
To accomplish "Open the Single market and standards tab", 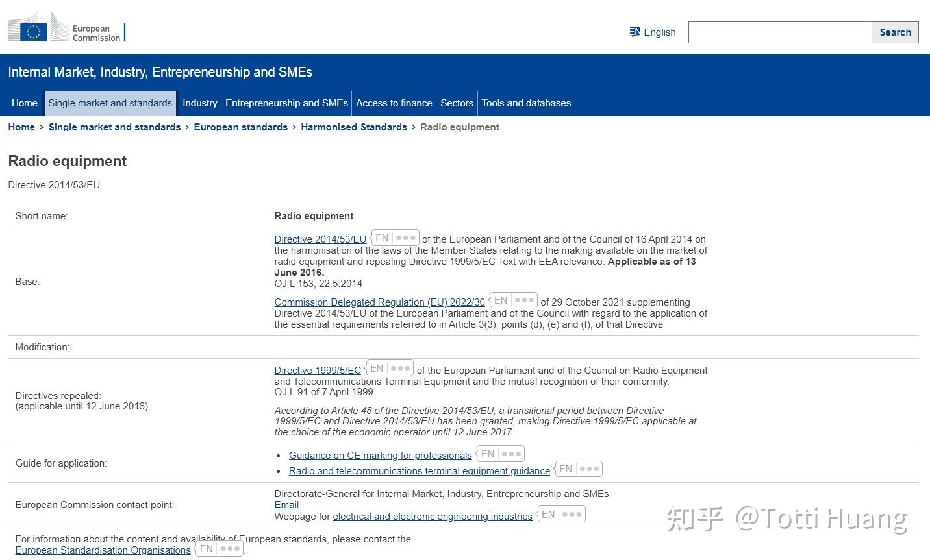I will click(110, 103).
